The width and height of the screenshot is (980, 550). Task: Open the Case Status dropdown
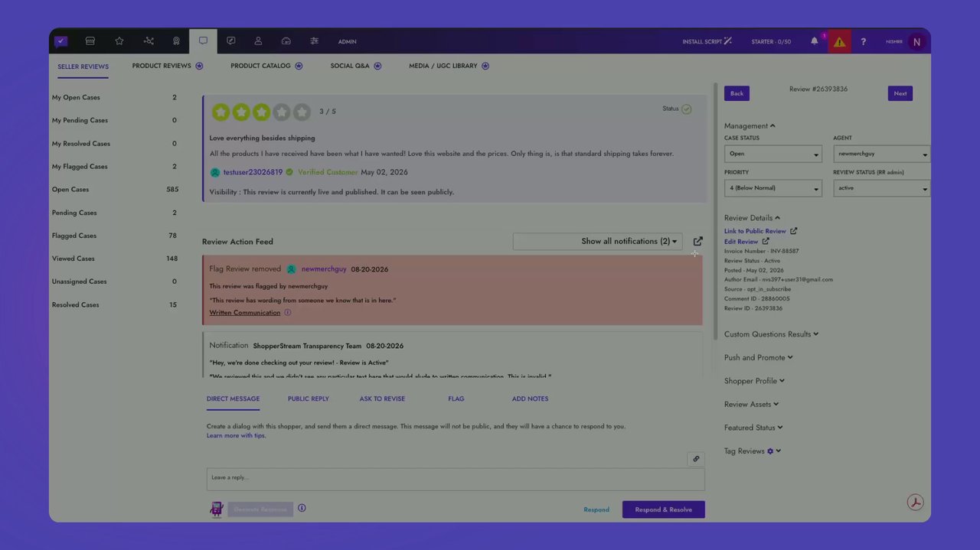(x=773, y=154)
